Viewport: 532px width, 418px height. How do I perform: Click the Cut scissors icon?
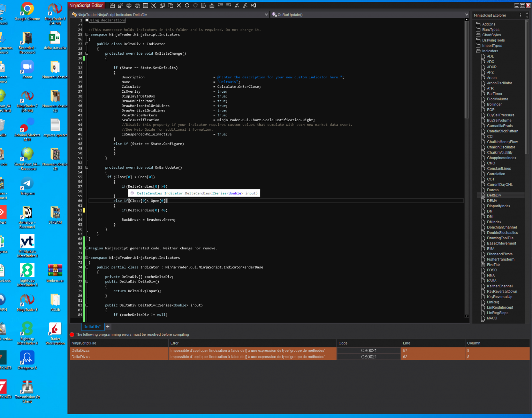154,5
